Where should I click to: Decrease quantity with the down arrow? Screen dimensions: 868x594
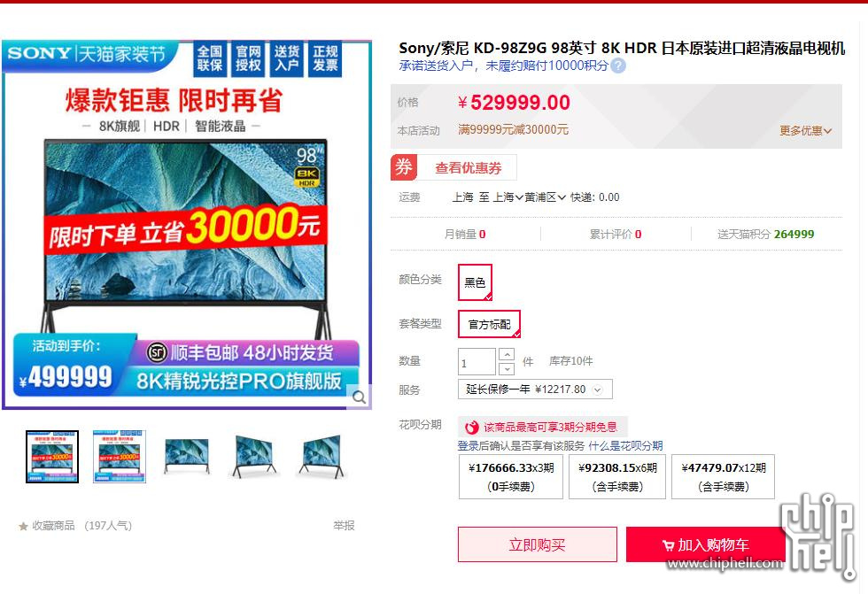(x=507, y=369)
